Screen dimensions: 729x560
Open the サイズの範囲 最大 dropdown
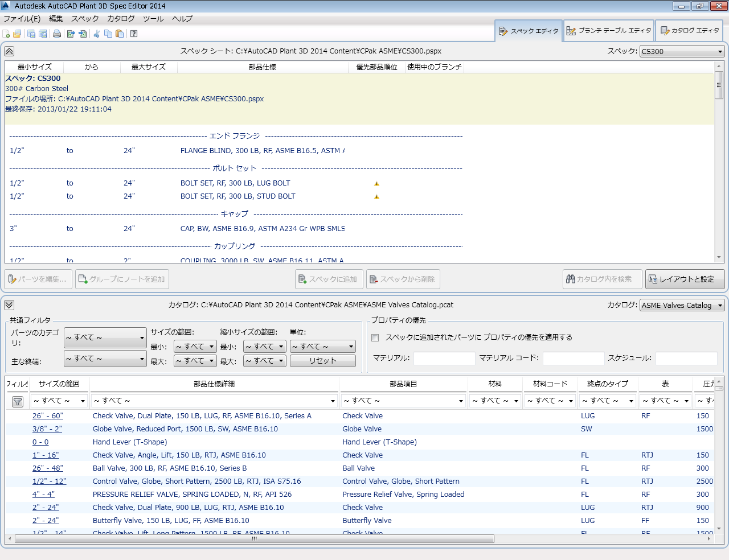pos(195,361)
